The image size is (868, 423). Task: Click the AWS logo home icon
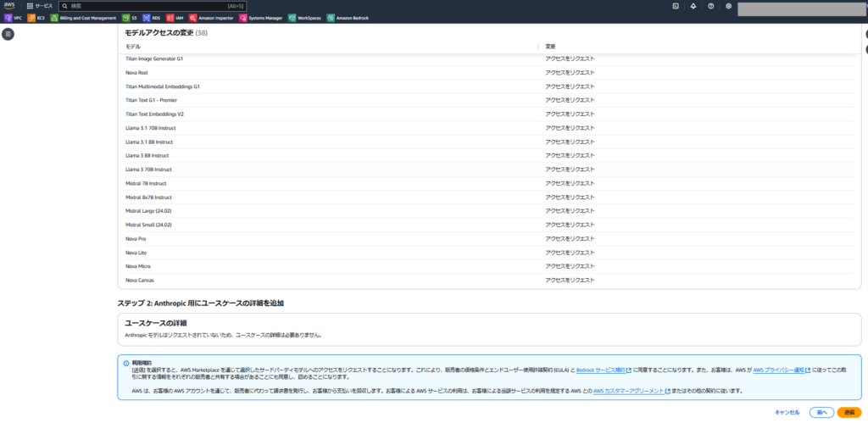[x=9, y=6]
